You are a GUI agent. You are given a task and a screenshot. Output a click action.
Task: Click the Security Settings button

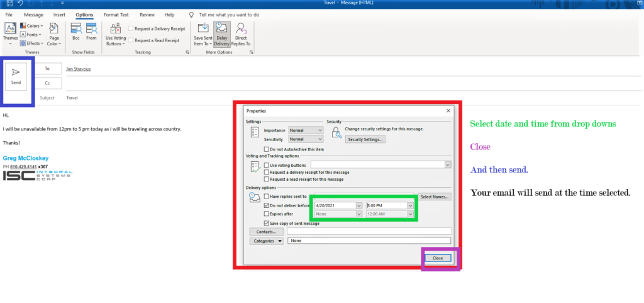point(365,139)
